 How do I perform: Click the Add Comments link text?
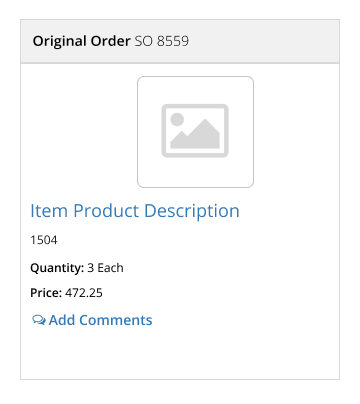pos(100,320)
